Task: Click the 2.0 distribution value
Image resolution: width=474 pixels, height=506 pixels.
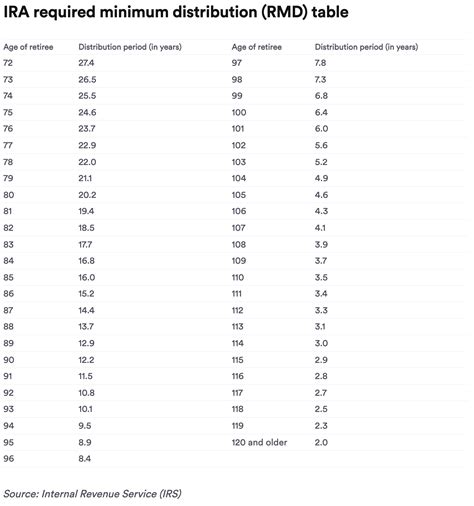Action: [x=321, y=443]
